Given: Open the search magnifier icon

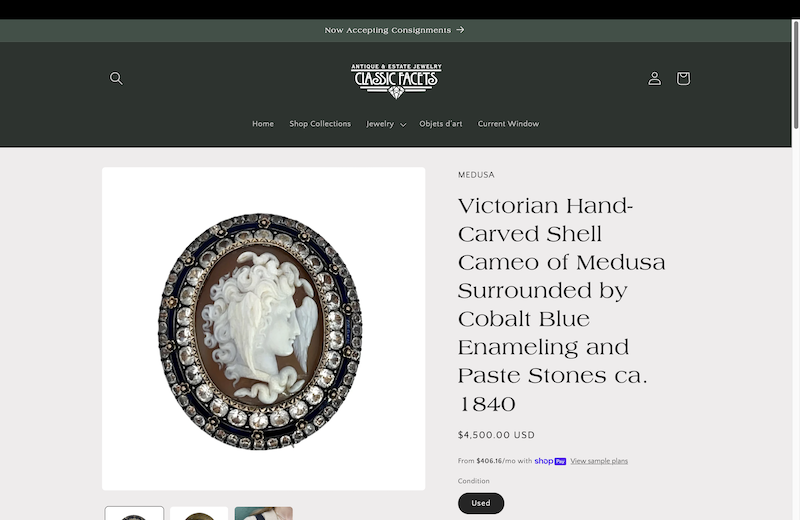Looking at the screenshot, I should pos(116,78).
